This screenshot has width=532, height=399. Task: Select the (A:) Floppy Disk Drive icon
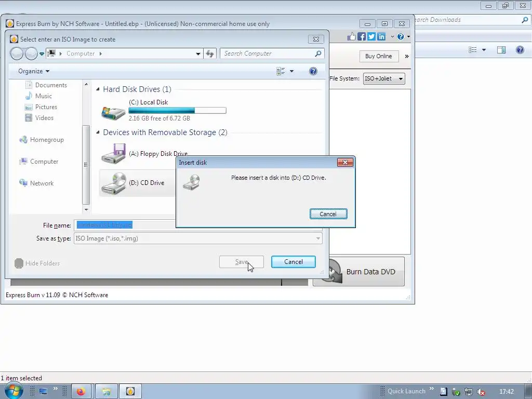tap(114, 153)
